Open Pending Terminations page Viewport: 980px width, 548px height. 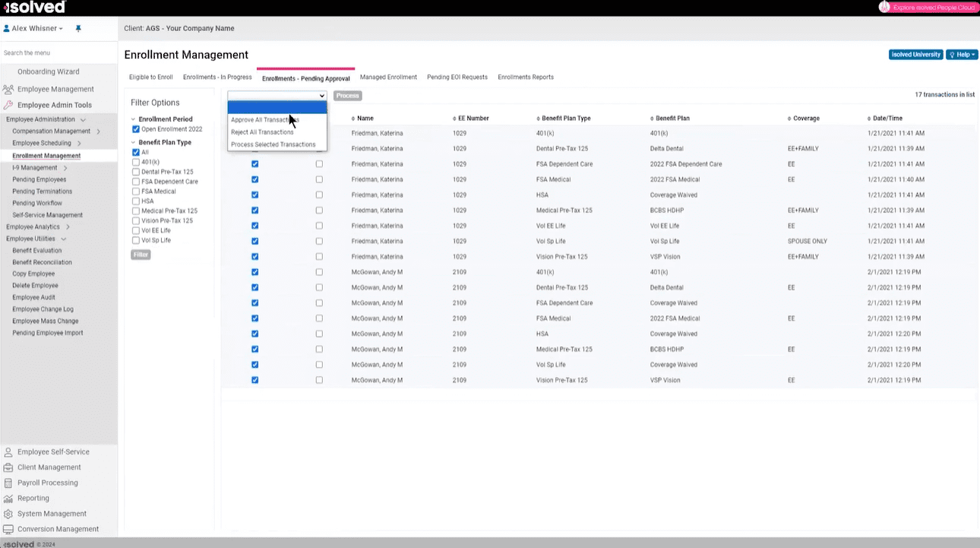pyautogui.click(x=43, y=192)
